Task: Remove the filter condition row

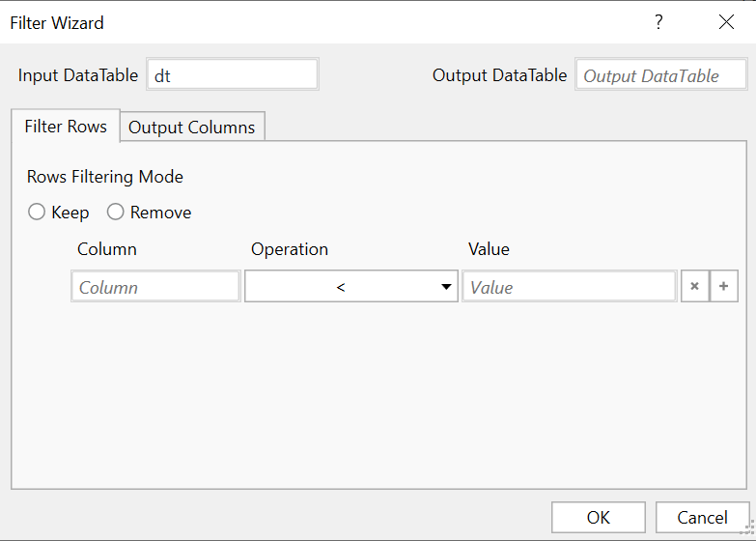Action: [x=694, y=287]
